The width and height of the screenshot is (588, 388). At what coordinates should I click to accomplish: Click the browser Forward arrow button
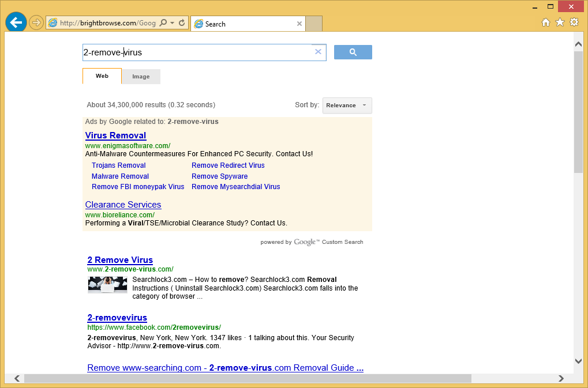coord(36,22)
